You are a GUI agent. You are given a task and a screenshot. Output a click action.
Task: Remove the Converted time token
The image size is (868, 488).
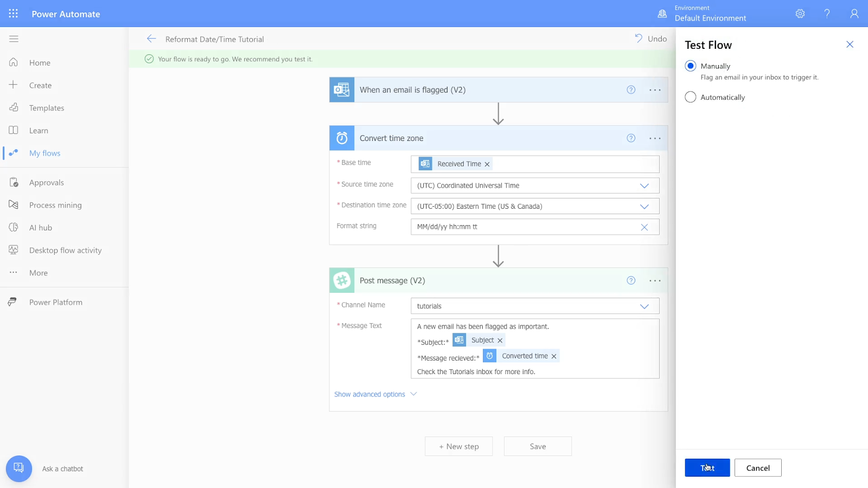point(554,356)
